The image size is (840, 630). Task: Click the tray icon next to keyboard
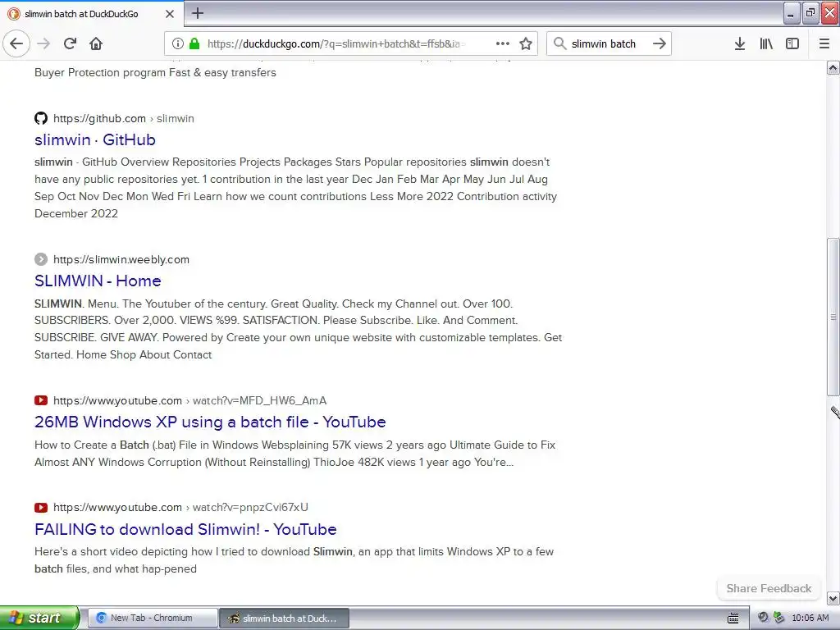point(764,618)
